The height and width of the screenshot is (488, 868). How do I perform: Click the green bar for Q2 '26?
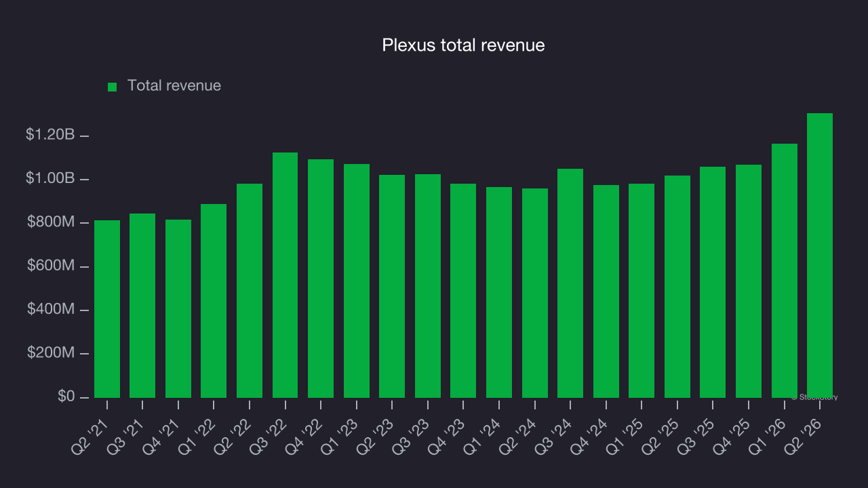click(x=820, y=256)
